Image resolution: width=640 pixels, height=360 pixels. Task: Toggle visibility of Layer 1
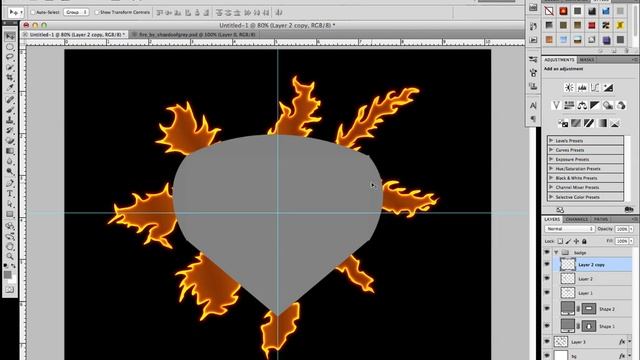pos(547,293)
